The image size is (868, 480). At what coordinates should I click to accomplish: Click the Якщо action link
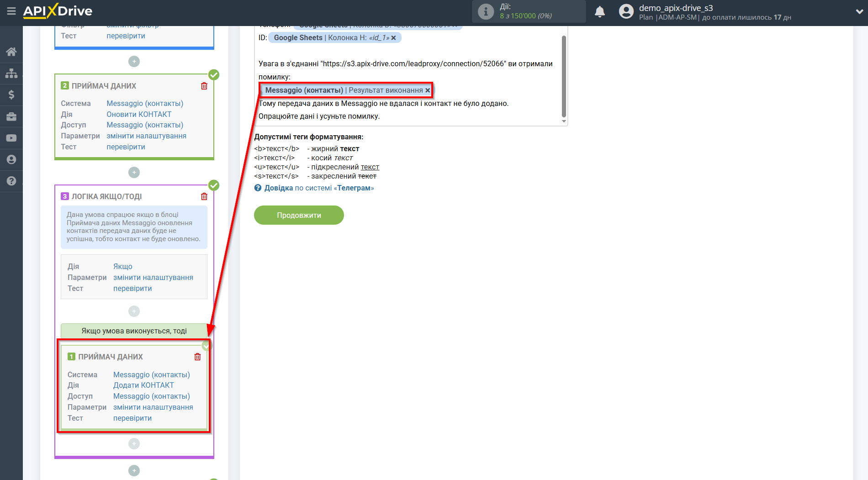click(123, 267)
